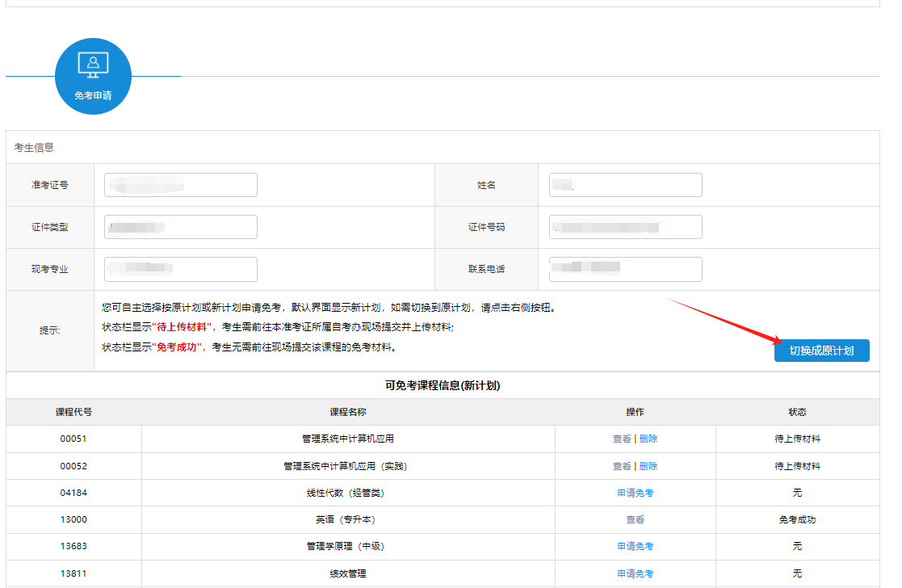Focus the 现考专业 field

180,269
